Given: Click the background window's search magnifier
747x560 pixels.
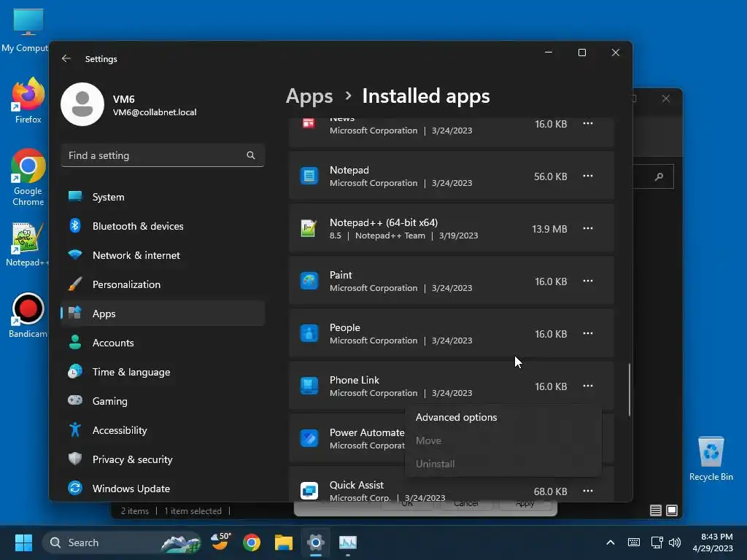Looking at the screenshot, I should point(659,176).
